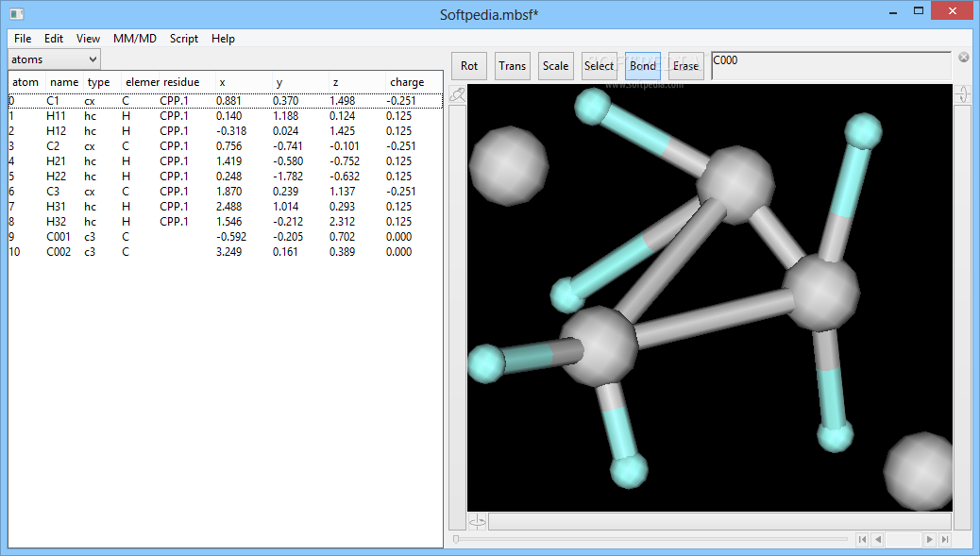
Task: Select the H11 atom row
Action: 225,115
